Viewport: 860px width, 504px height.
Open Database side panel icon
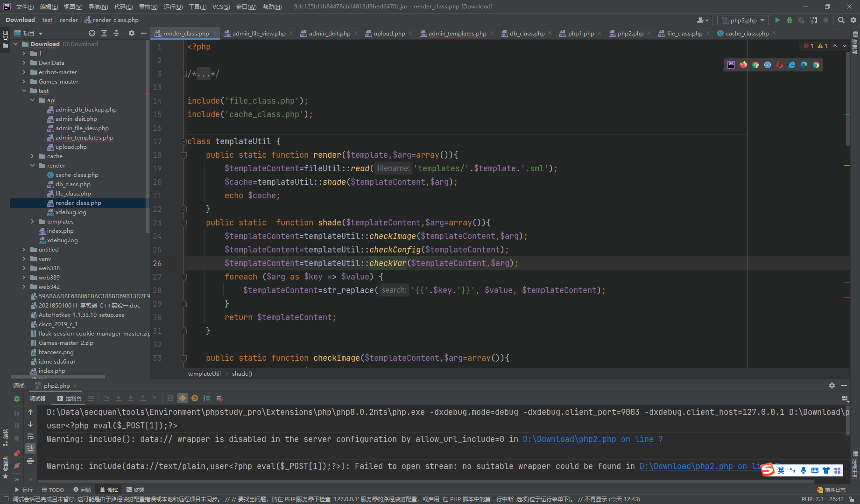[x=855, y=34]
